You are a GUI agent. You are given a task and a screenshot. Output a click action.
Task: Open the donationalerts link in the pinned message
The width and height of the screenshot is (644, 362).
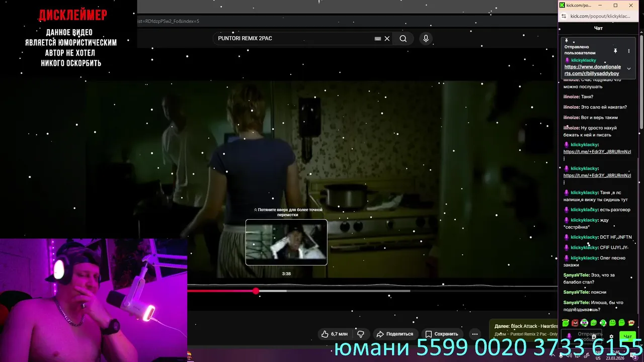click(592, 70)
